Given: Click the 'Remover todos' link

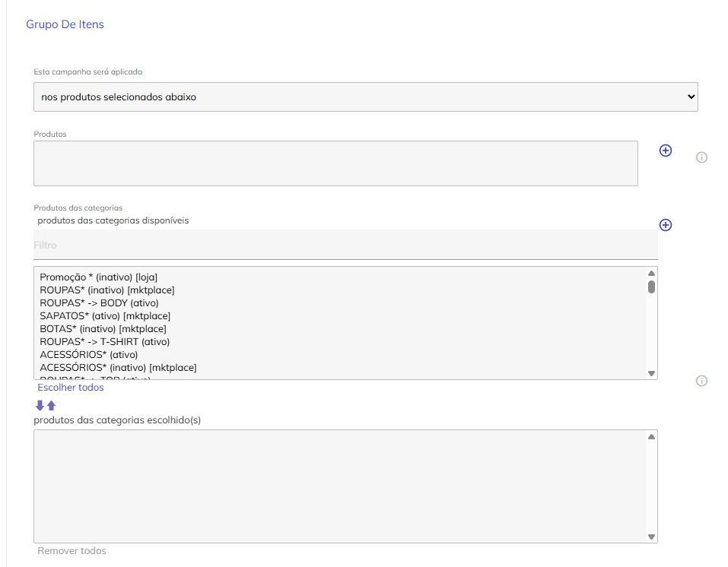Looking at the screenshot, I should [x=72, y=550].
